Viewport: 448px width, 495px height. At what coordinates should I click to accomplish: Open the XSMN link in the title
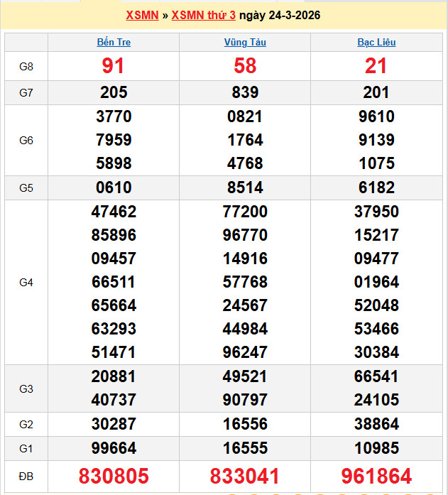[x=142, y=15]
